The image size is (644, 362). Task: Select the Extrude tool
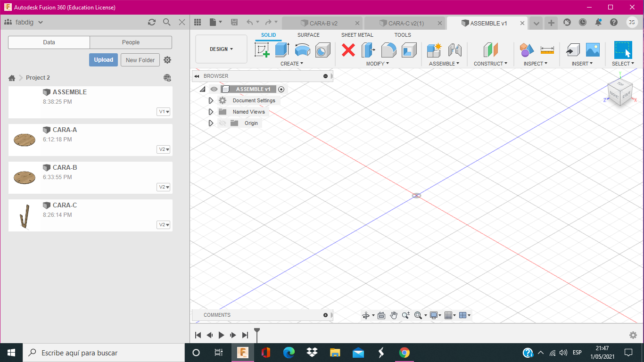(282, 49)
